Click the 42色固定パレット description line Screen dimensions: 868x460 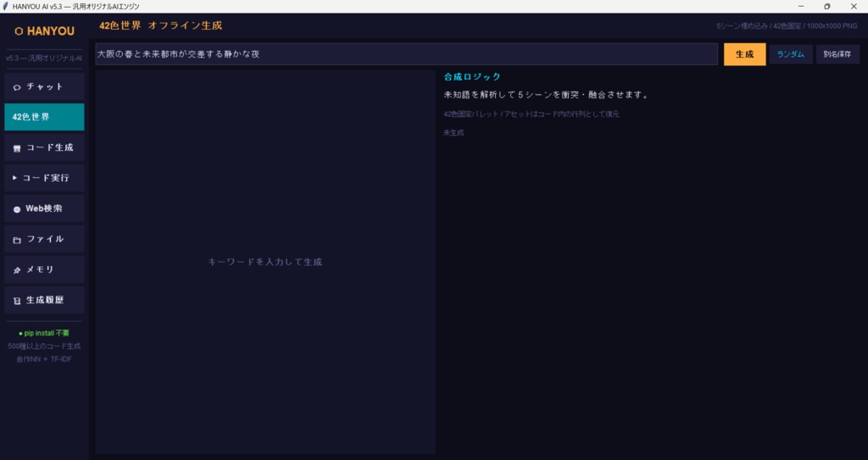click(x=531, y=114)
